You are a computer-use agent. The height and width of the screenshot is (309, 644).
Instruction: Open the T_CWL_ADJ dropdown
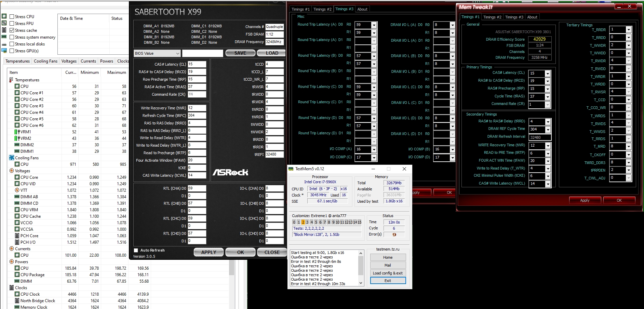pos(628,178)
